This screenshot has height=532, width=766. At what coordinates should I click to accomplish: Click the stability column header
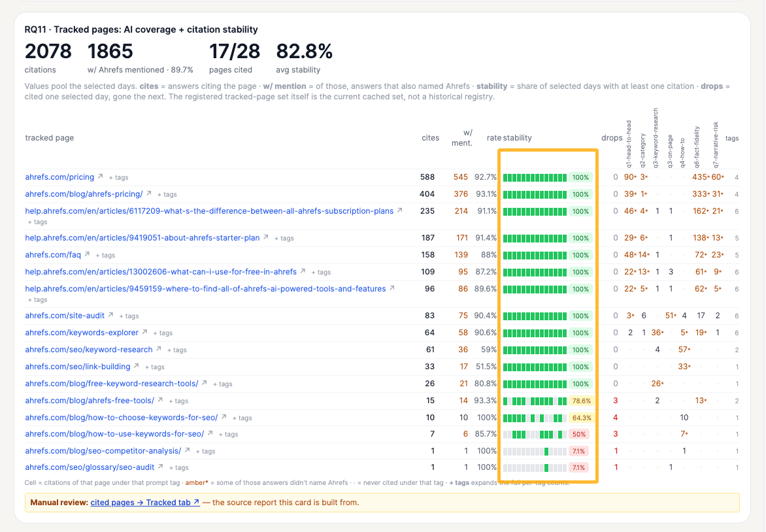pyautogui.click(x=518, y=138)
